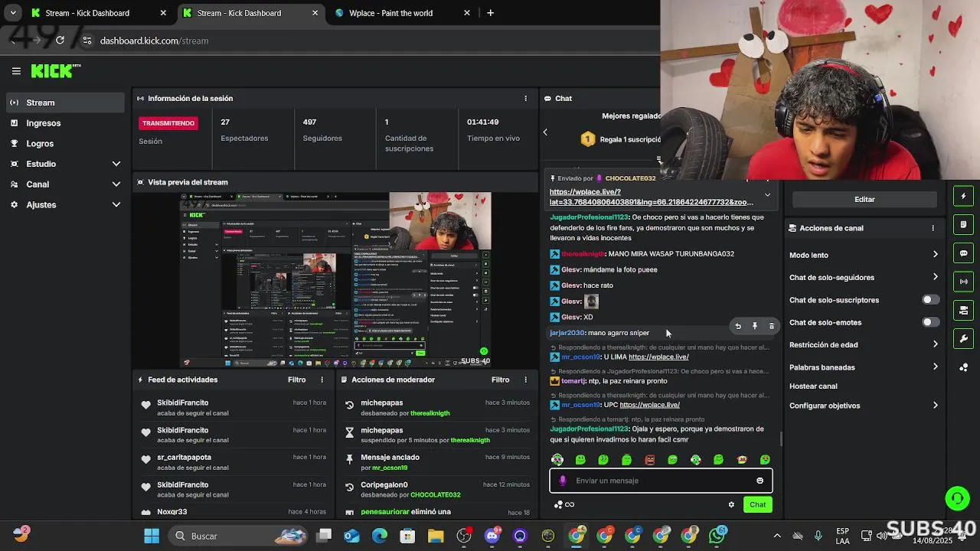Open Ingresos in the sidebar

click(x=65, y=123)
